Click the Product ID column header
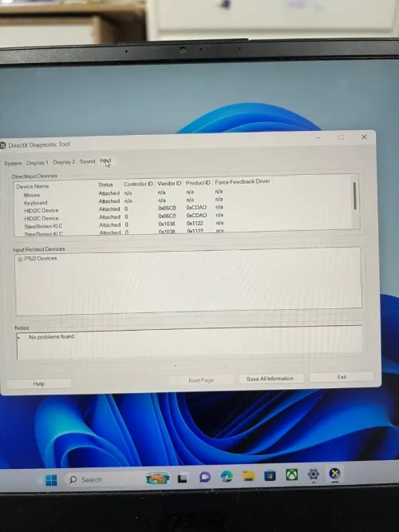399x532 pixels. (198, 183)
